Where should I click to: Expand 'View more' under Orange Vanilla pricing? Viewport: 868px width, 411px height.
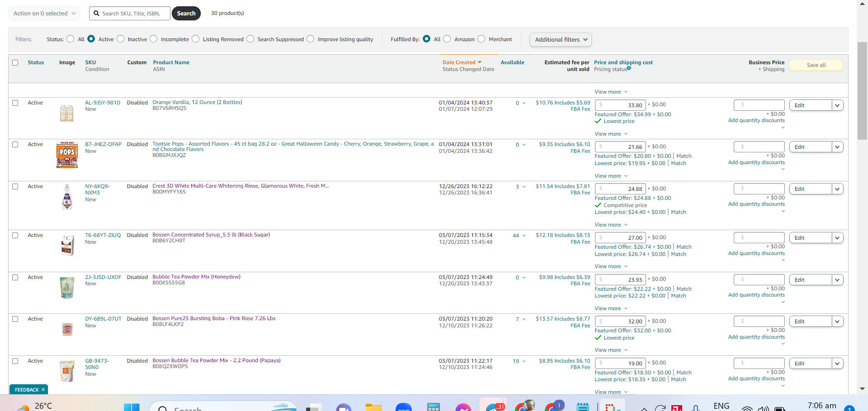pyautogui.click(x=611, y=134)
